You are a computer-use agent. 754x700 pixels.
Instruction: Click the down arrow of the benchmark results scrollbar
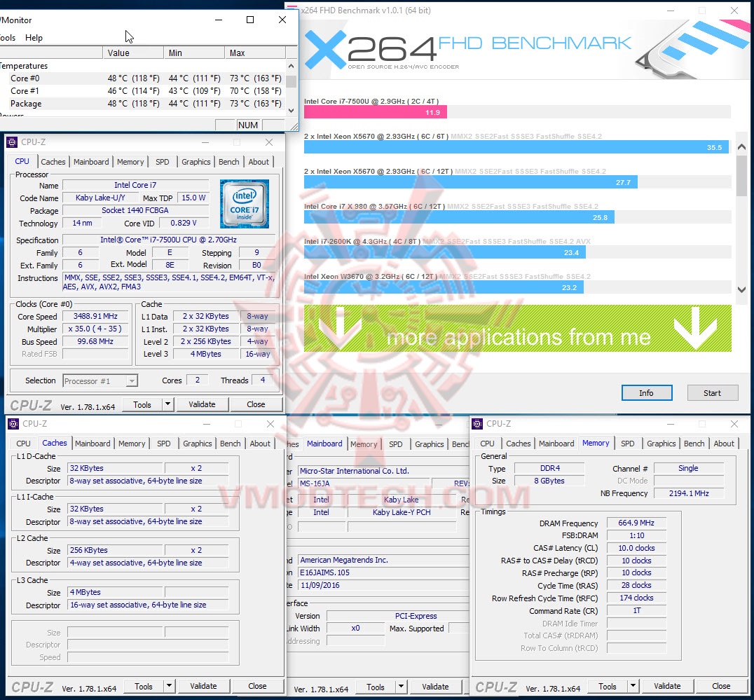[741, 289]
